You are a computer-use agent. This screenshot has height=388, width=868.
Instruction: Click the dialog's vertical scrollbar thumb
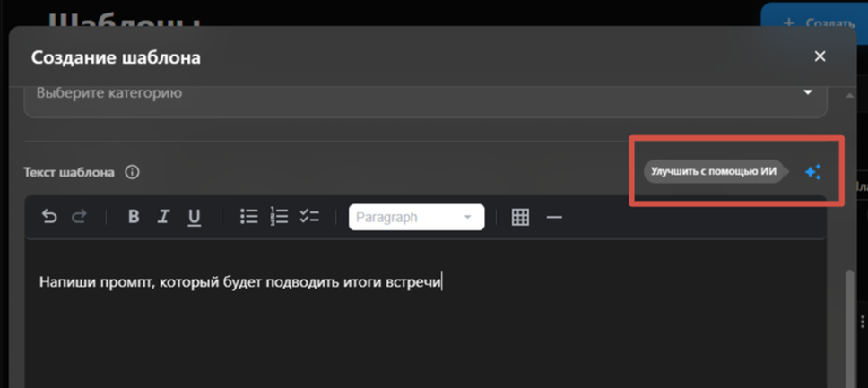(x=850, y=329)
